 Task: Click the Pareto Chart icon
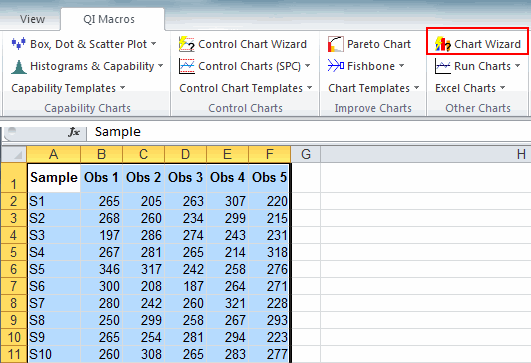(336, 44)
